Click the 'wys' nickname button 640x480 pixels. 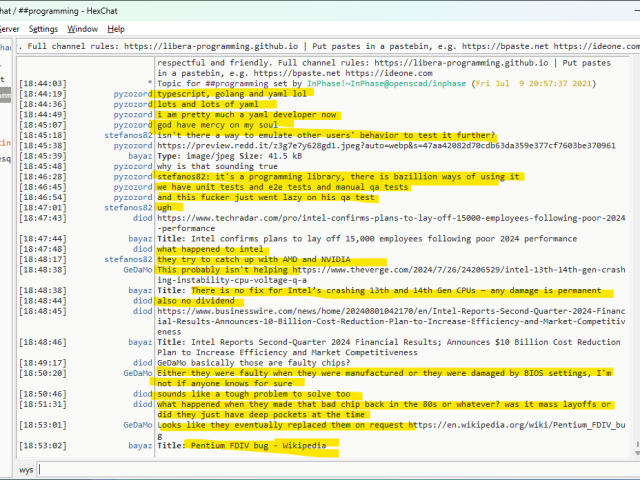pyautogui.click(x=25, y=469)
